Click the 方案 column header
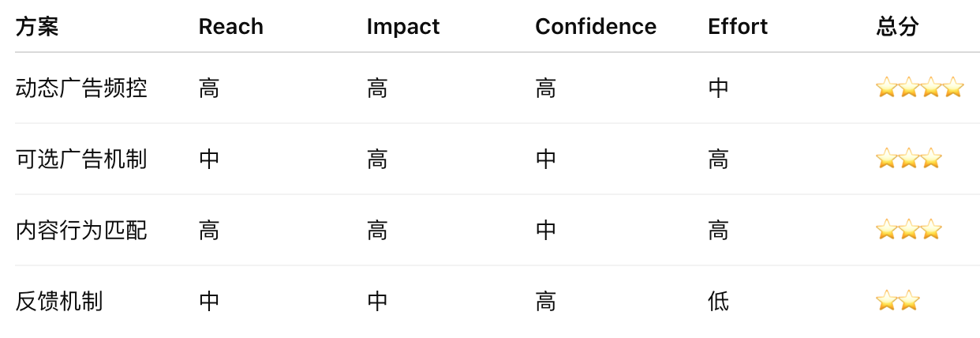Viewport: 980px width, 338px height. 37,27
